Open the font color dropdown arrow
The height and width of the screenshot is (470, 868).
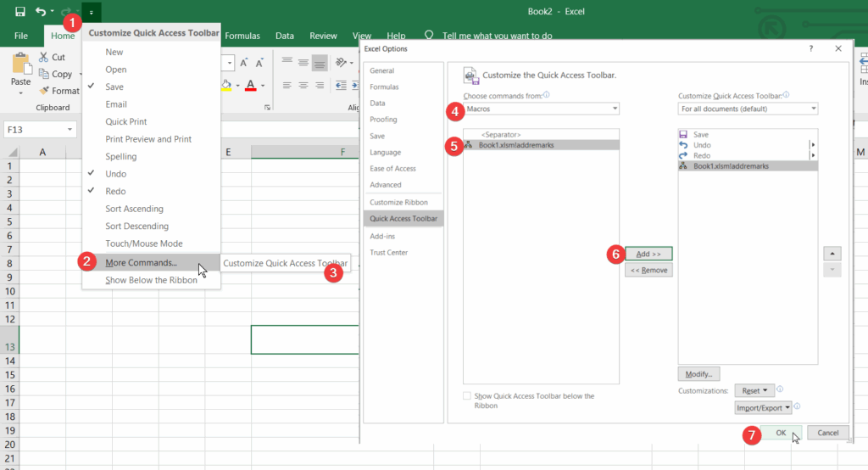point(263,86)
